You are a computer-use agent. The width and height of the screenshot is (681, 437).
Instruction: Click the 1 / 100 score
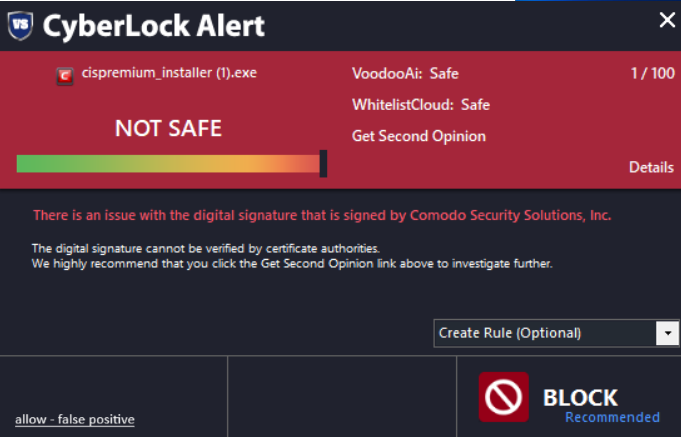[x=653, y=73]
